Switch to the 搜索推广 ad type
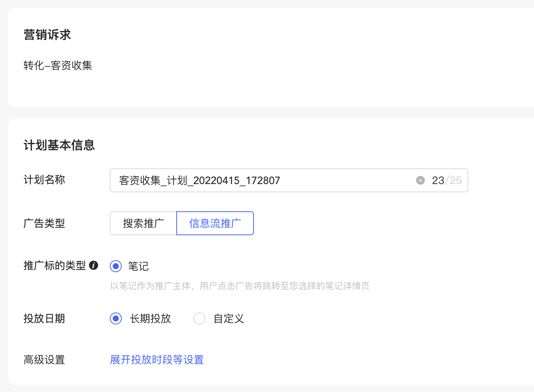 [143, 223]
